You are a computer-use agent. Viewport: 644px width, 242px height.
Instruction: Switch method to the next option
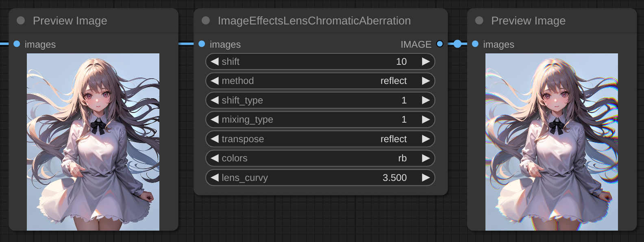pyautogui.click(x=426, y=81)
